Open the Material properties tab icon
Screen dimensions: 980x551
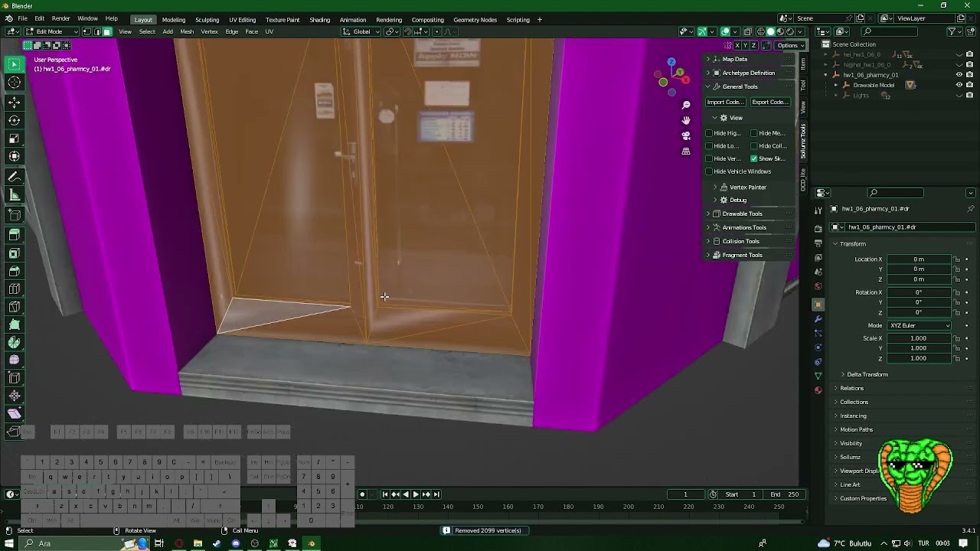tap(818, 390)
